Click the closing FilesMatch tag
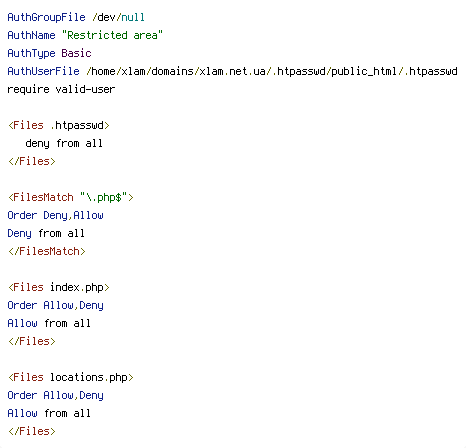This screenshot has width=466, height=448. (x=47, y=251)
